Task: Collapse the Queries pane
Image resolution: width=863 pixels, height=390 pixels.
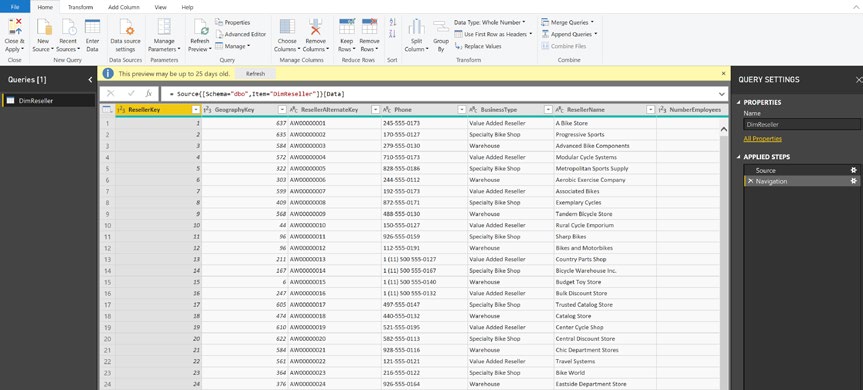Action: [x=90, y=80]
